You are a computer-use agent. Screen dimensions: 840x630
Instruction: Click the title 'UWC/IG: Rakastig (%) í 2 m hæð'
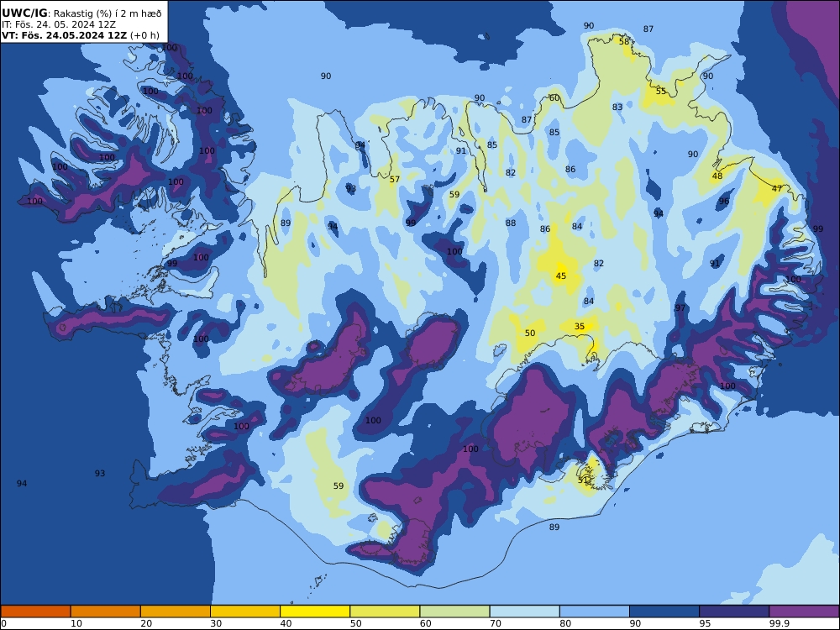pyautogui.click(x=81, y=13)
